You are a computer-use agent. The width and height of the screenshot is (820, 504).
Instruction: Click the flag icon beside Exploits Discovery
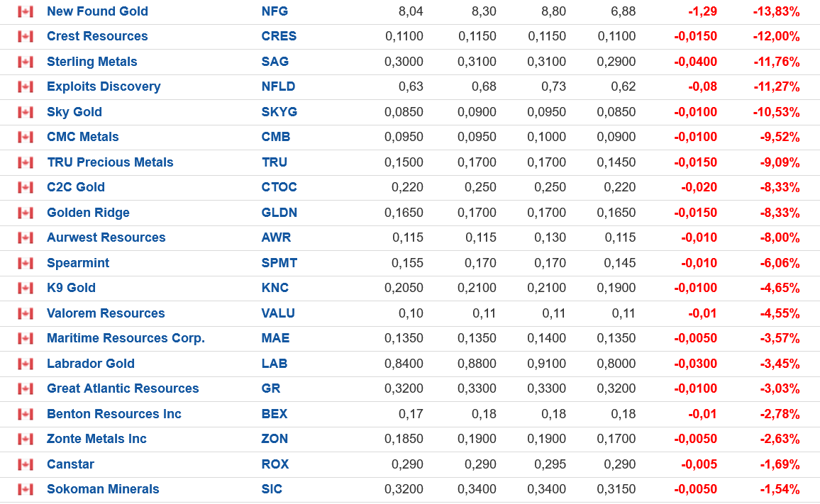tap(26, 86)
